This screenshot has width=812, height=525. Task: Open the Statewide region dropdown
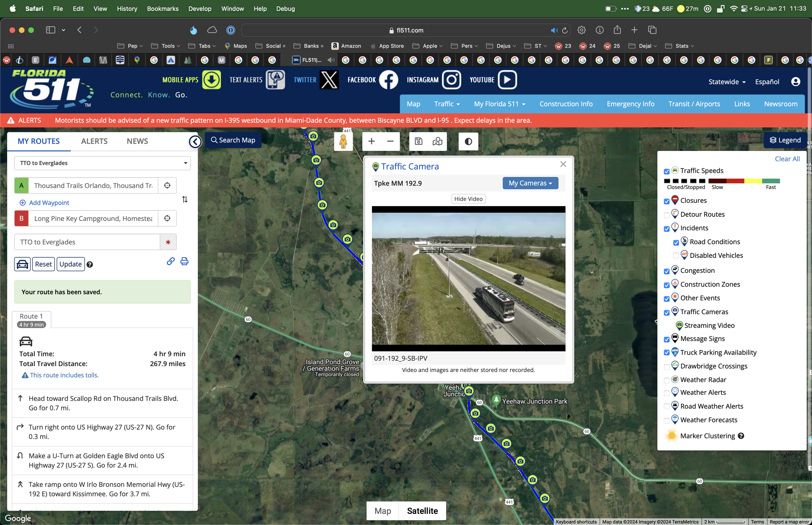pos(727,82)
